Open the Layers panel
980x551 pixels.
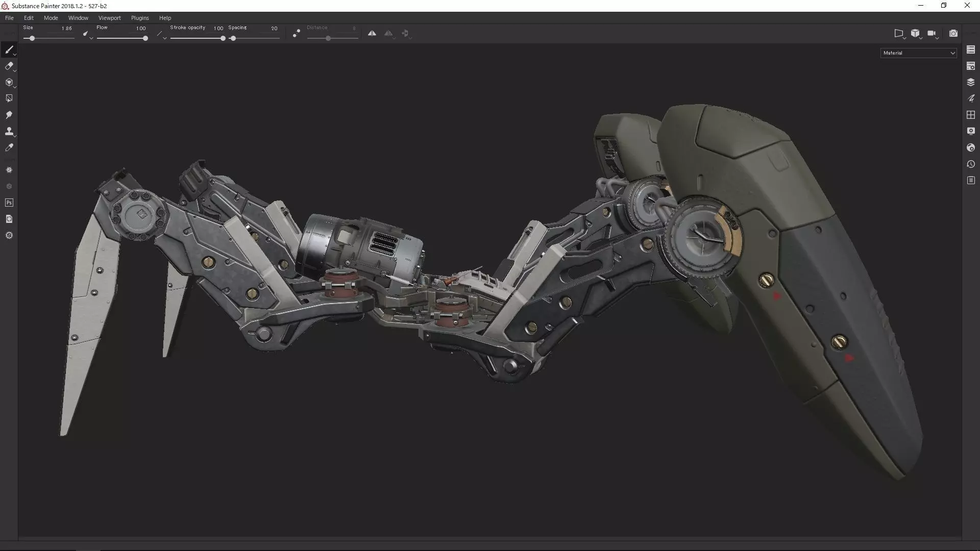971,82
